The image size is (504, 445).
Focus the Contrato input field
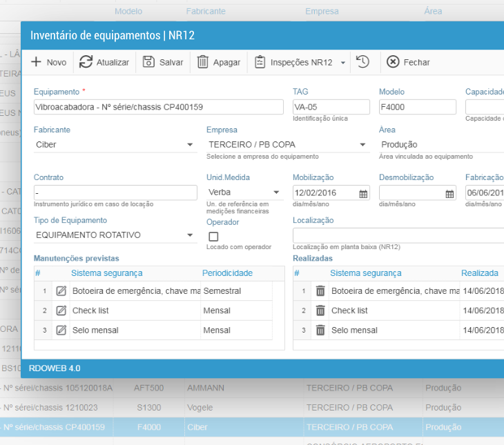tap(115, 192)
